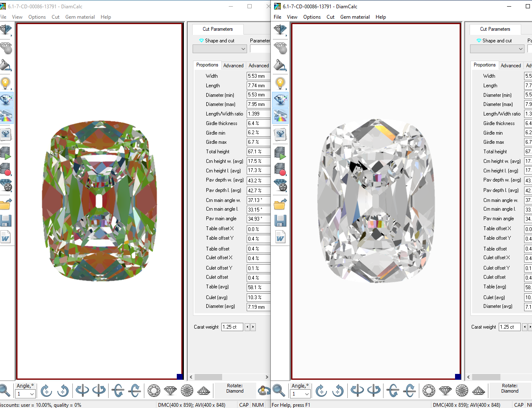Click Pav main angle value in left window
532x408 pixels.
(258, 219)
